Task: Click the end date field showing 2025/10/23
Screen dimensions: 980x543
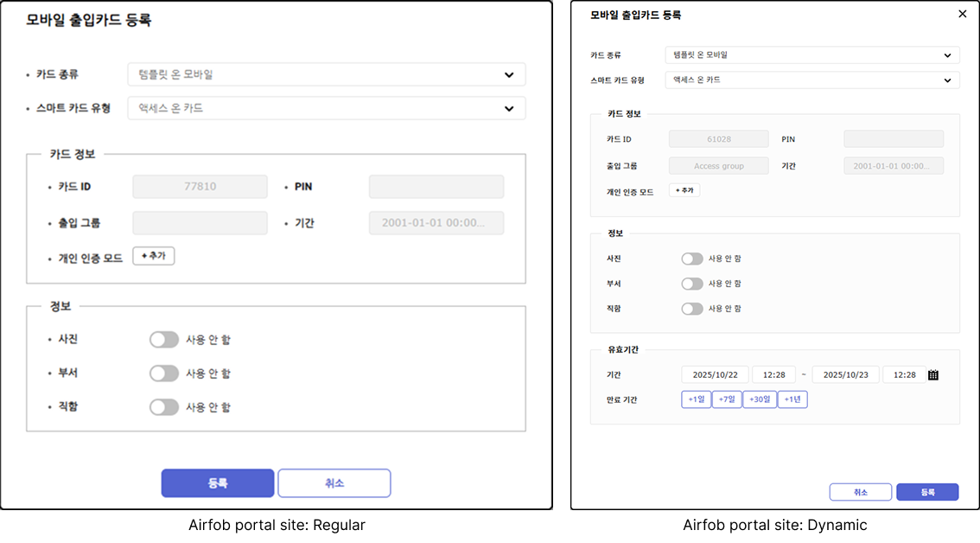Action: tap(845, 375)
